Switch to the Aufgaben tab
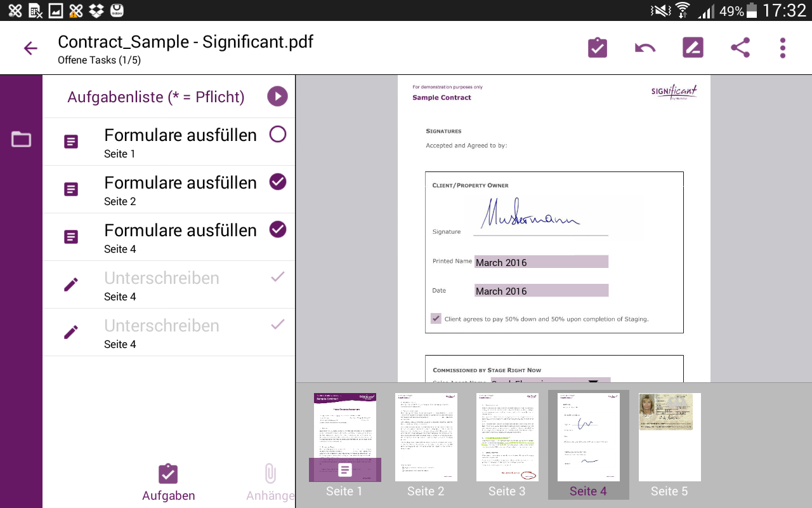The width and height of the screenshot is (812, 508). (x=168, y=483)
